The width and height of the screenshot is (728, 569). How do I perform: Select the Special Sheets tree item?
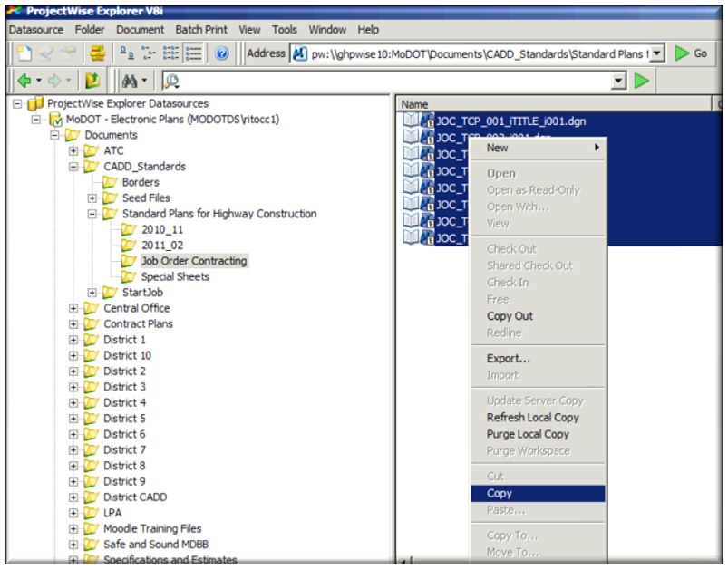[175, 276]
